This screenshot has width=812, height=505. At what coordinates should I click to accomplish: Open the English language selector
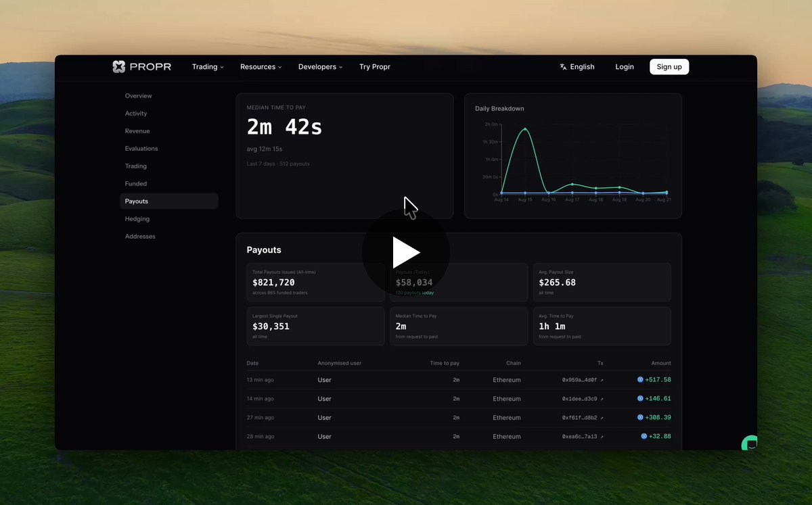[577, 67]
